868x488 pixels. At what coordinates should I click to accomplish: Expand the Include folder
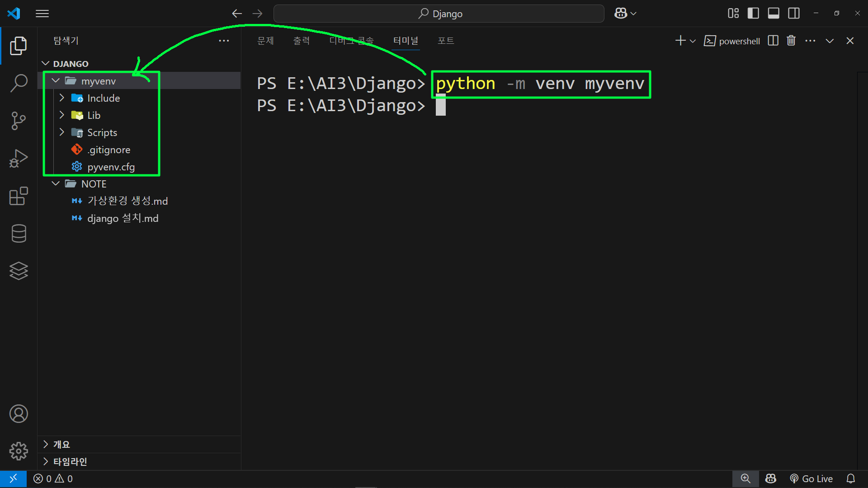coord(62,98)
